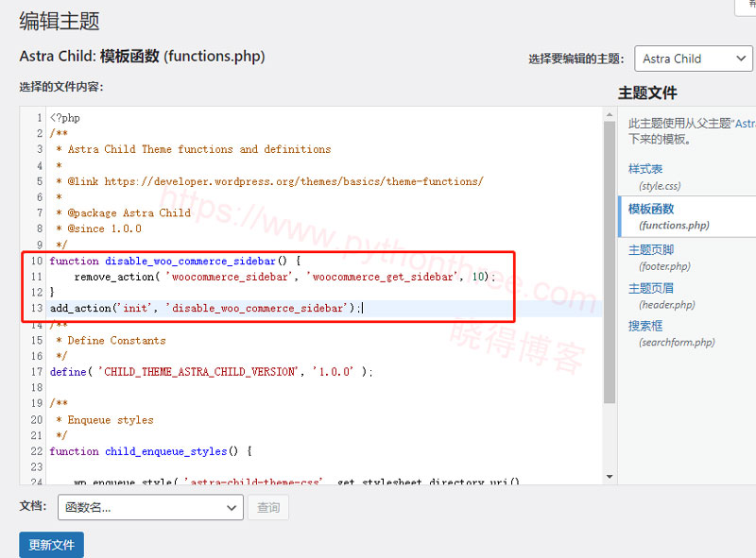Open the 函数名 documentation dropdown

(150, 507)
